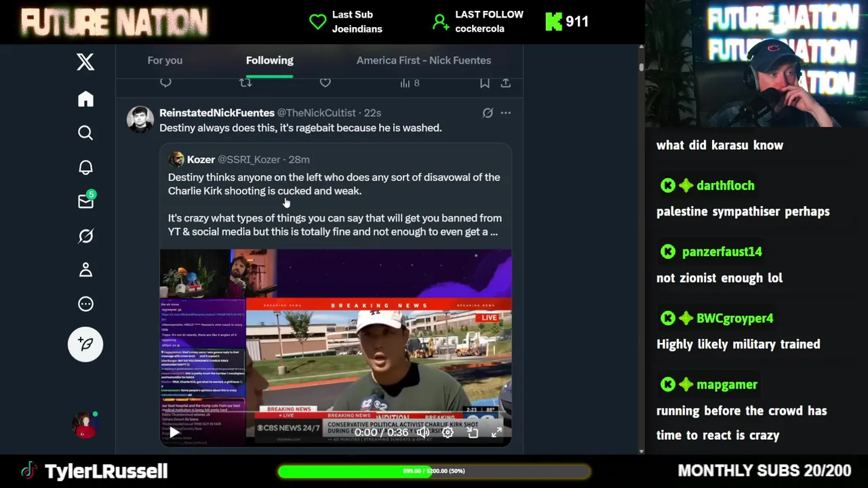Click 'LAST FOLLOW cockercola' overlay label
This screenshot has height=488, width=868.
pos(489,22)
